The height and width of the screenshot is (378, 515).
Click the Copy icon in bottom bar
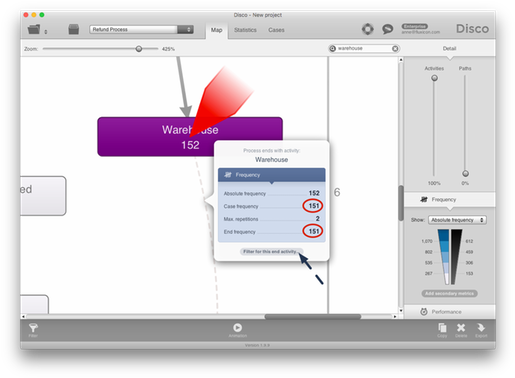point(442,329)
